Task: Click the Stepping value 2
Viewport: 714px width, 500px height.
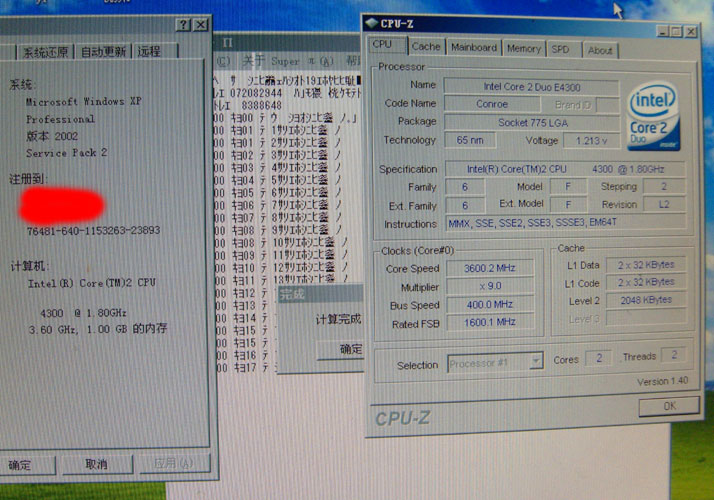Action: point(664,186)
